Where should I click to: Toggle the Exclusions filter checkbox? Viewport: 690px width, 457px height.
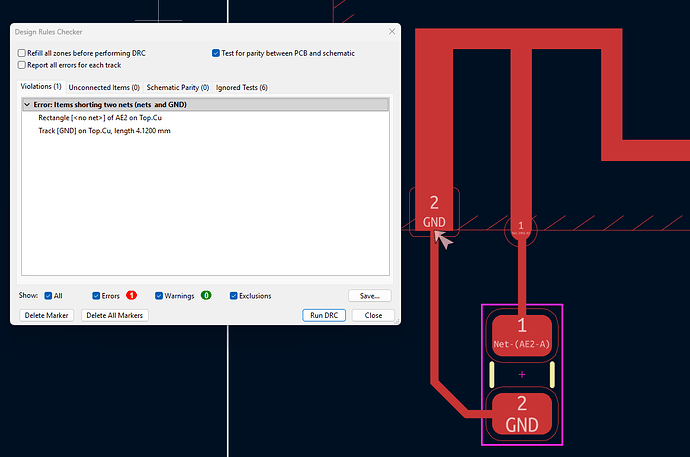pyautogui.click(x=234, y=296)
